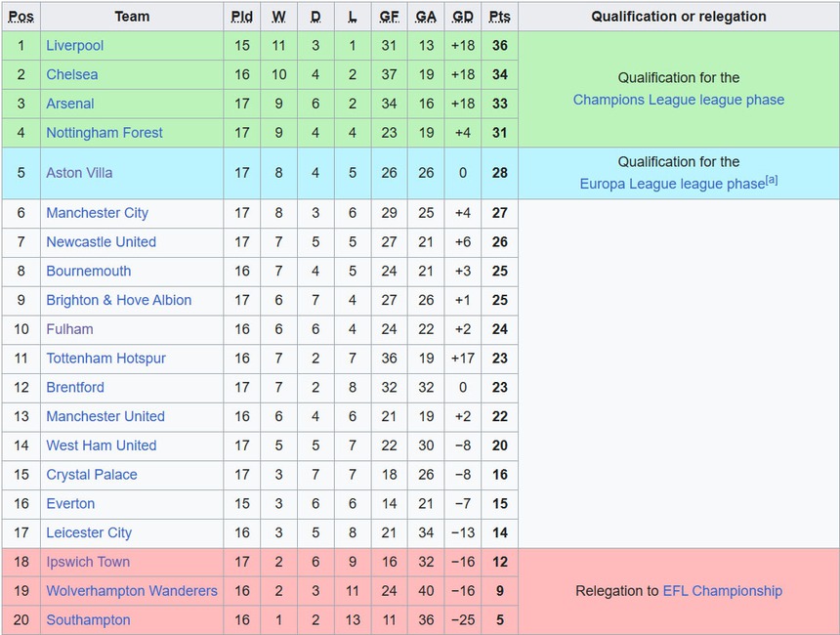This screenshot has width=840, height=635.
Task: Open Brighton & Hove Albion link
Action: pyautogui.click(x=118, y=301)
